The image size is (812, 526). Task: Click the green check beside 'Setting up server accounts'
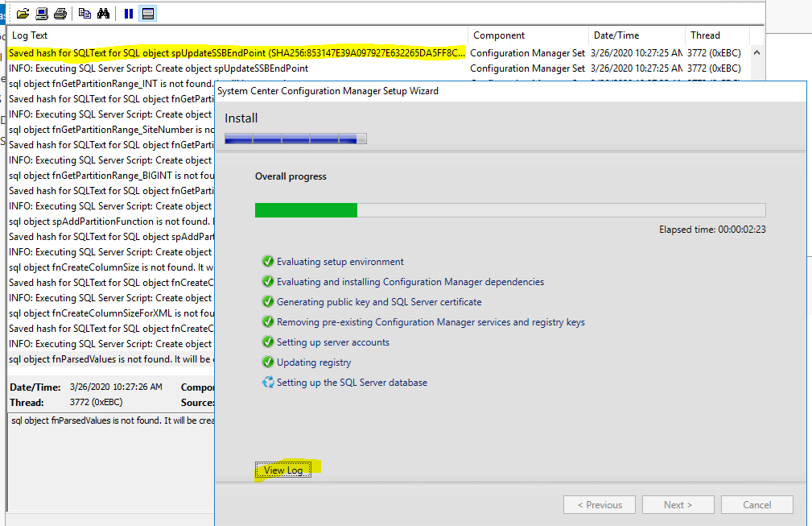coord(268,342)
